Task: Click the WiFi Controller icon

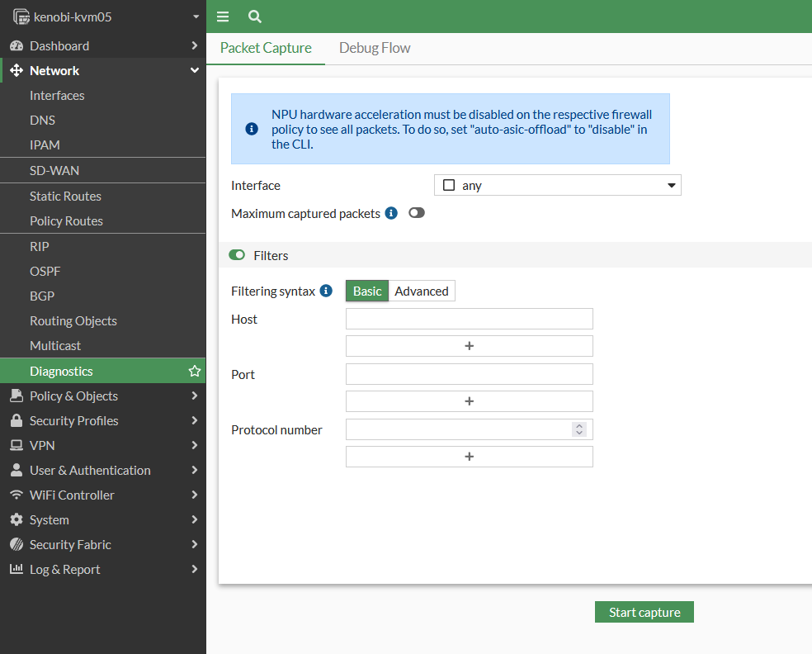Action: coord(16,495)
